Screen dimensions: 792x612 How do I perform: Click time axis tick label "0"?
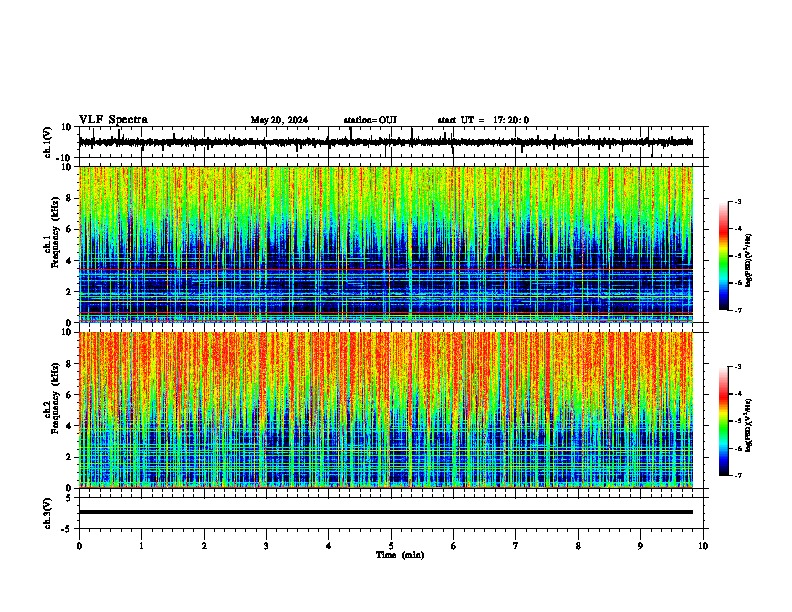click(79, 546)
